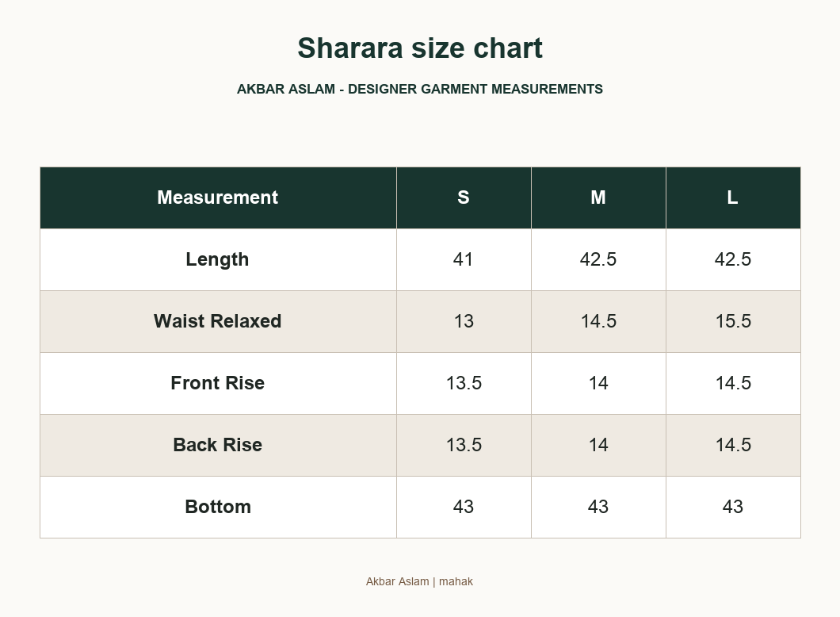This screenshot has height=617, width=840.
Task: Click the 'L' size column header
Action: pos(733,197)
